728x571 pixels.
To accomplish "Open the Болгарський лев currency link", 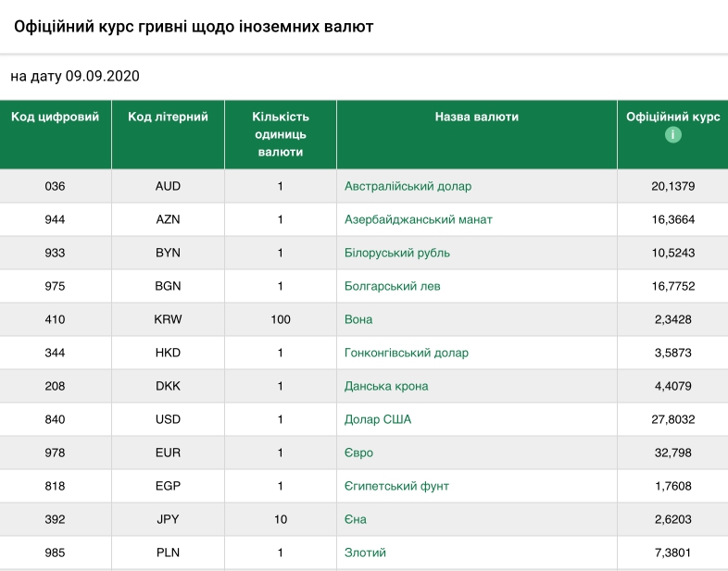I will coord(392,286).
